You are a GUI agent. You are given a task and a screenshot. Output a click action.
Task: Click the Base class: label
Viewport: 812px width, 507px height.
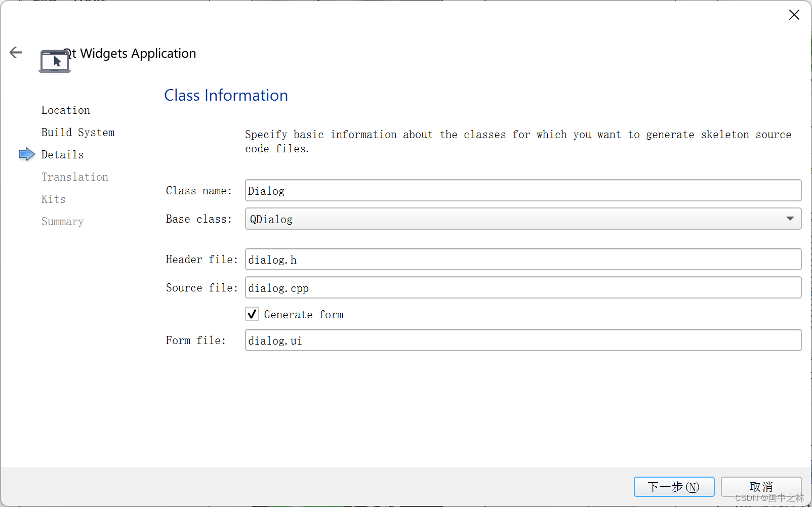pos(199,219)
